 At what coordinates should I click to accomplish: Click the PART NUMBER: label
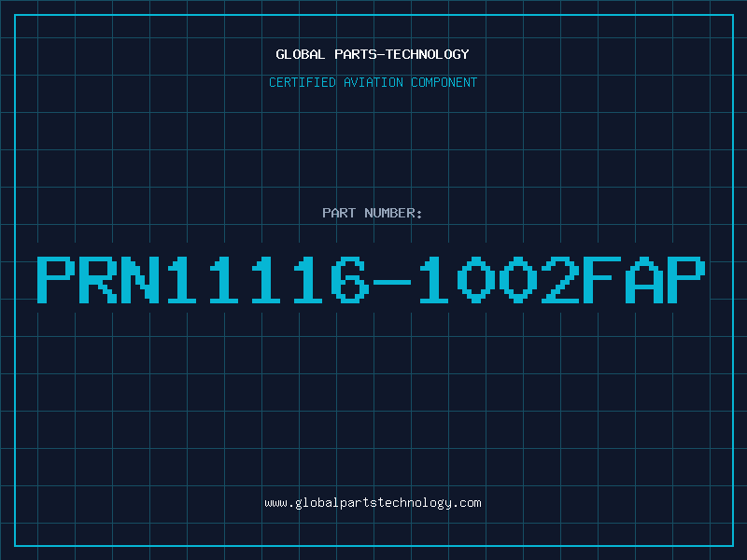(373, 213)
